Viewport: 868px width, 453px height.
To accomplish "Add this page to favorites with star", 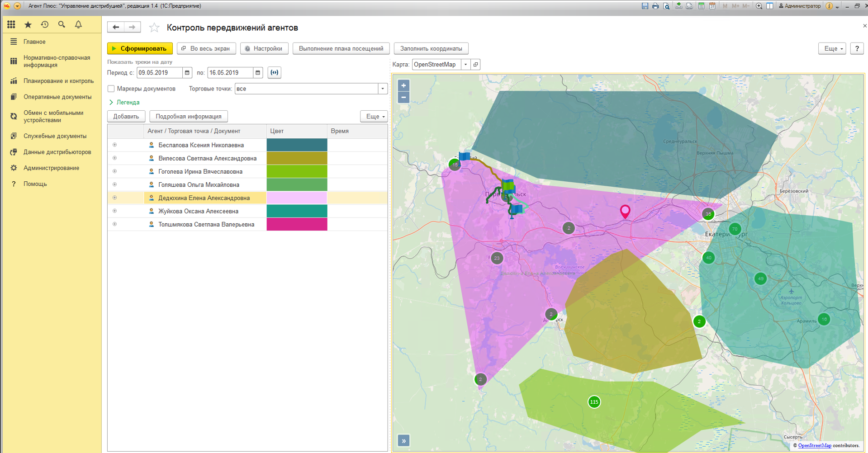I will click(154, 28).
